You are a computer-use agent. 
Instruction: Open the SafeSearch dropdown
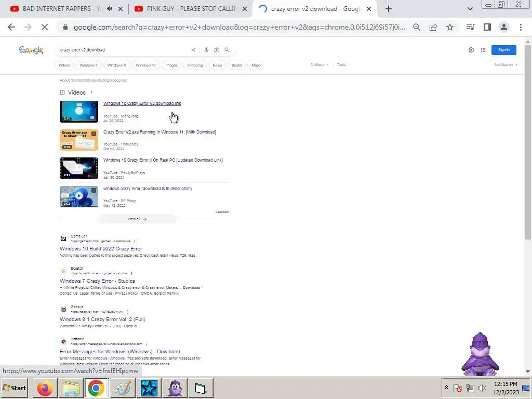(x=506, y=65)
